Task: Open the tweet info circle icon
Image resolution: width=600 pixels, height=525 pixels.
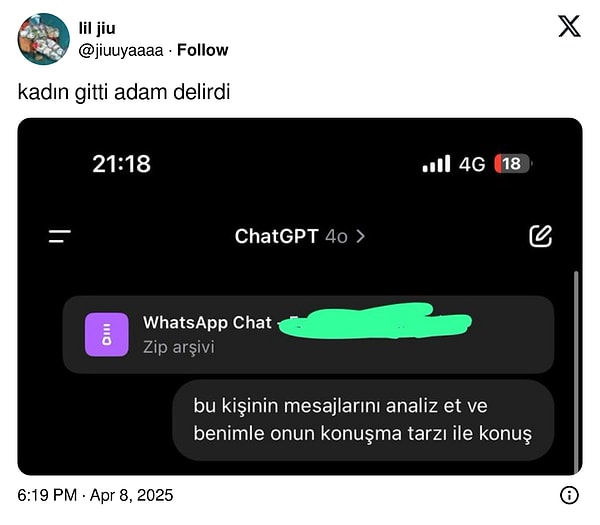Action: click(x=569, y=495)
